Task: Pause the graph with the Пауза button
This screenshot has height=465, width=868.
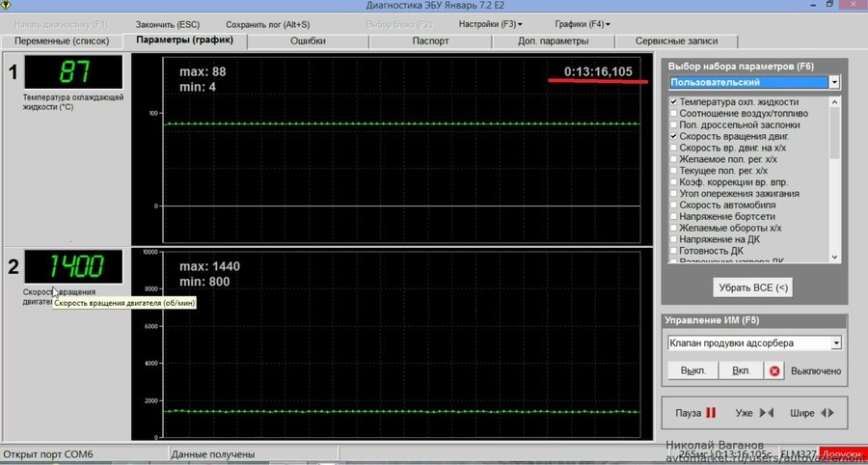Action: coord(695,413)
